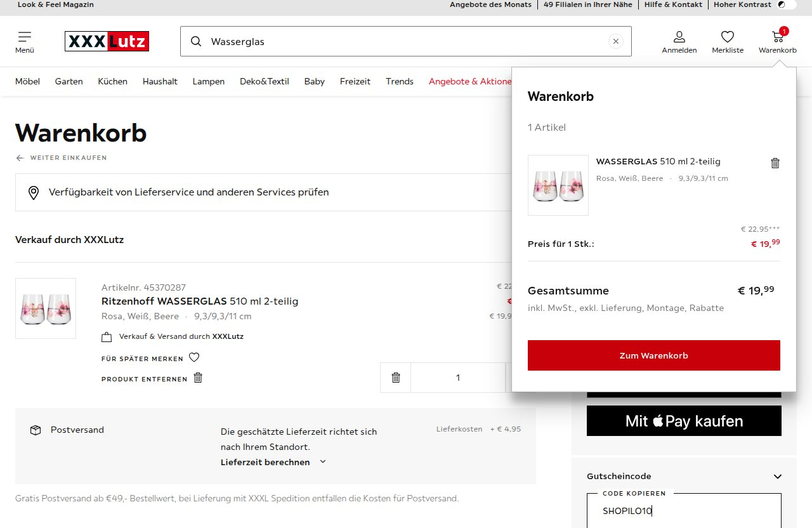Click Für später merken link
Screen dimensions: 812x528
(142, 359)
